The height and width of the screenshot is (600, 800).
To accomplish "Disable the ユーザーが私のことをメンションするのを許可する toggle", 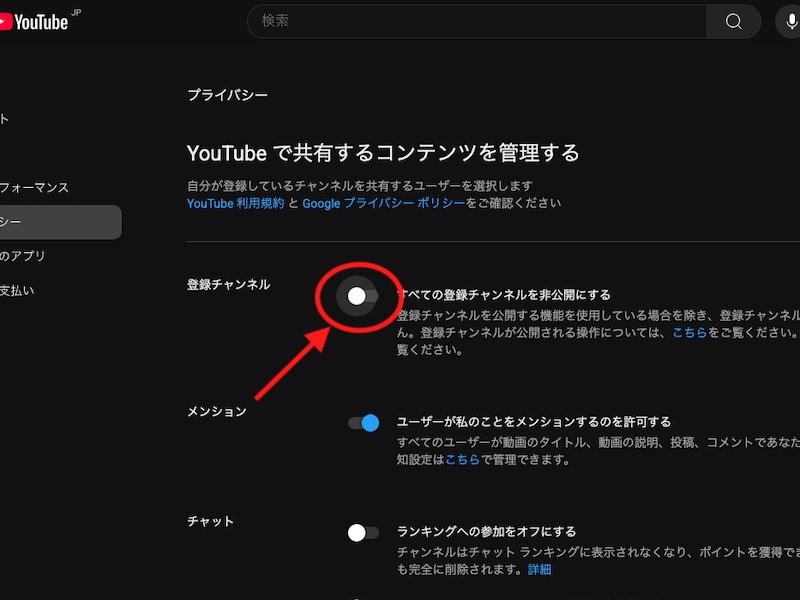I will [x=364, y=423].
